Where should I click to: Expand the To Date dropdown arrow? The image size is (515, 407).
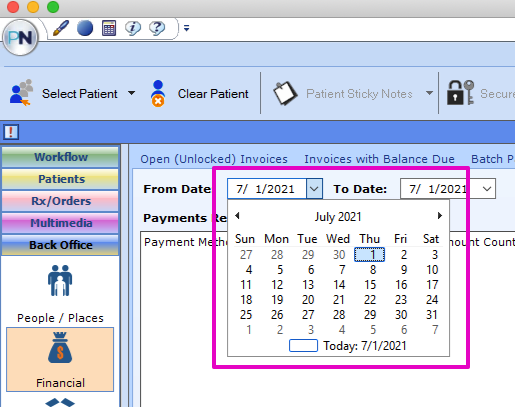coord(487,189)
